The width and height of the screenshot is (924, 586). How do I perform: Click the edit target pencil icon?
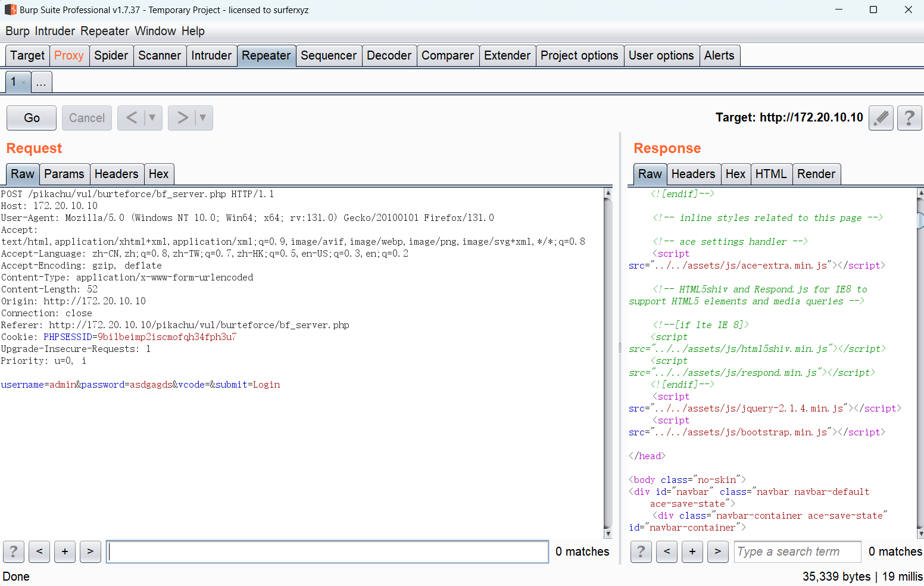click(881, 118)
